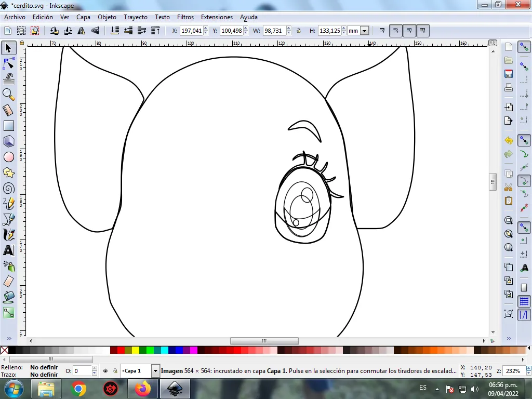Viewport: 532px width, 399px height.
Task: Select the Eraser tool
Action: coord(8,281)
